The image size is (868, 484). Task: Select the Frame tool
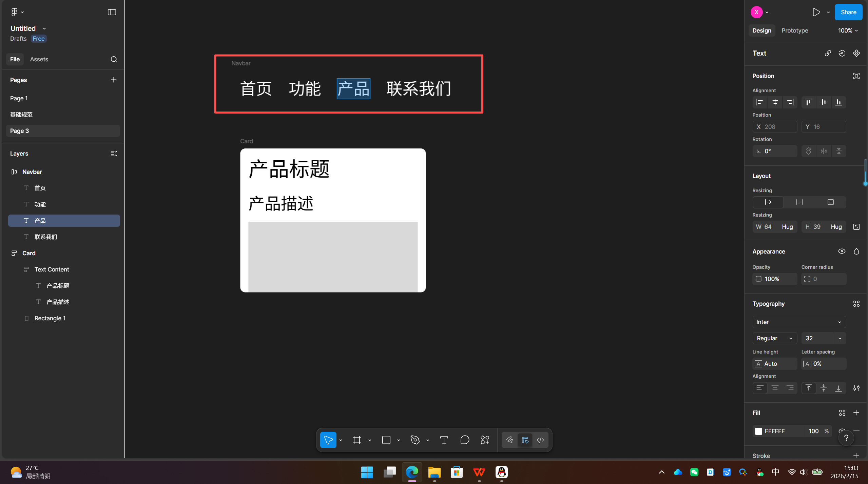(x=357, y=440)
